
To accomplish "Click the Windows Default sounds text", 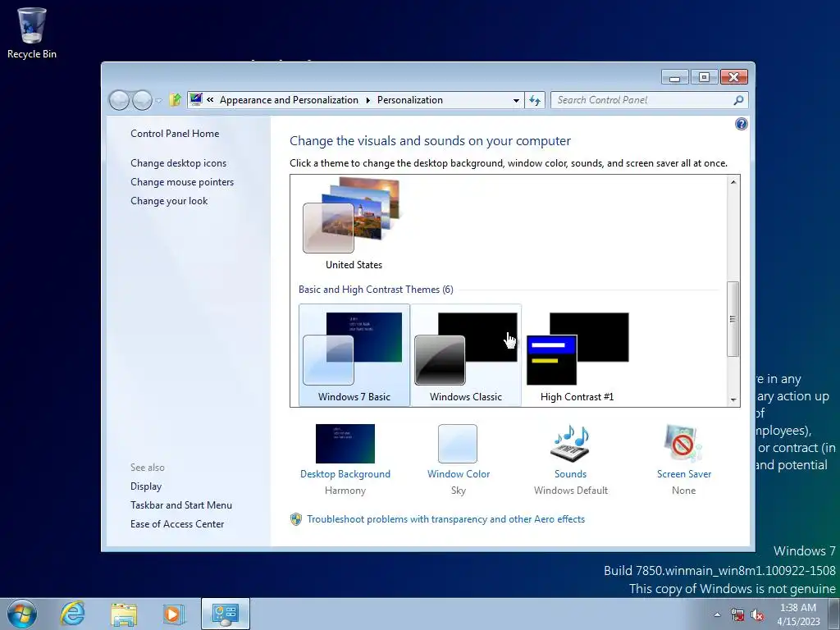I will click(x=571, y=491).
